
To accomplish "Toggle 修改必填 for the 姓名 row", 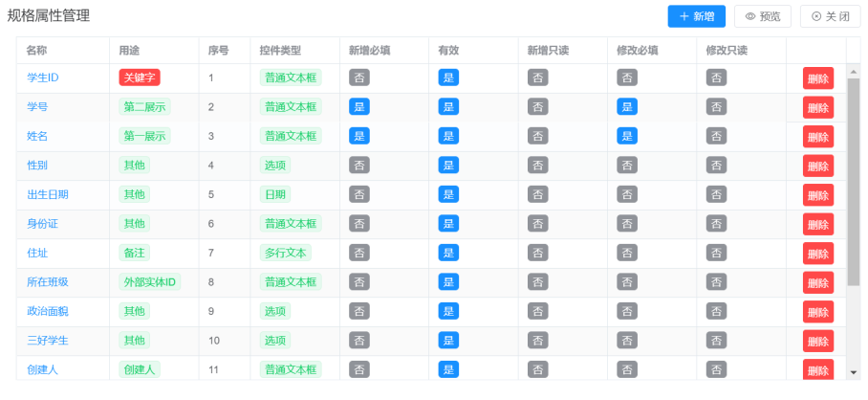I will point(627,136).
